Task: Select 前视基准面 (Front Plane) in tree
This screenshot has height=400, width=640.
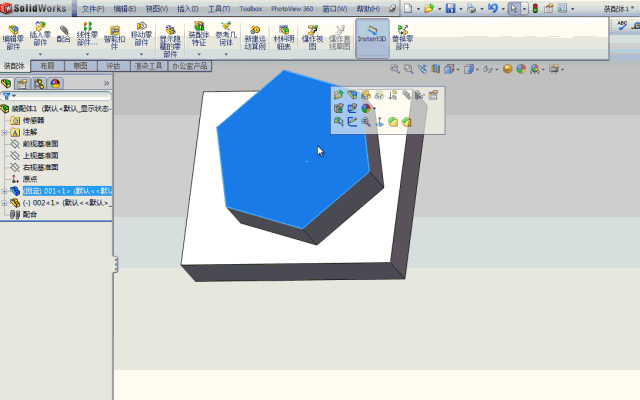Action: coord(40,144)
